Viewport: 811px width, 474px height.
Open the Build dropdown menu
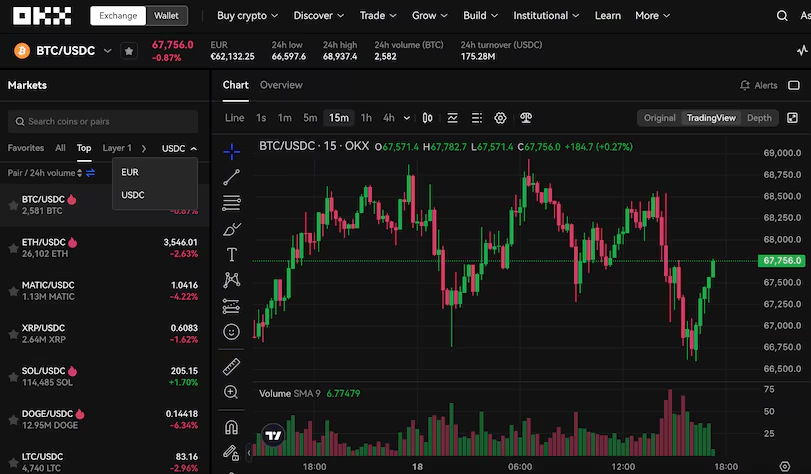480,16
